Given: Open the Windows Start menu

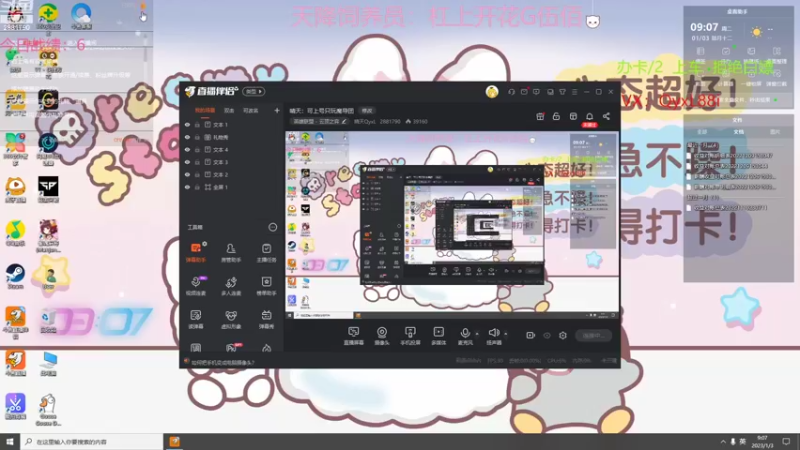Looking at the screenshot, I should (10, 442).
